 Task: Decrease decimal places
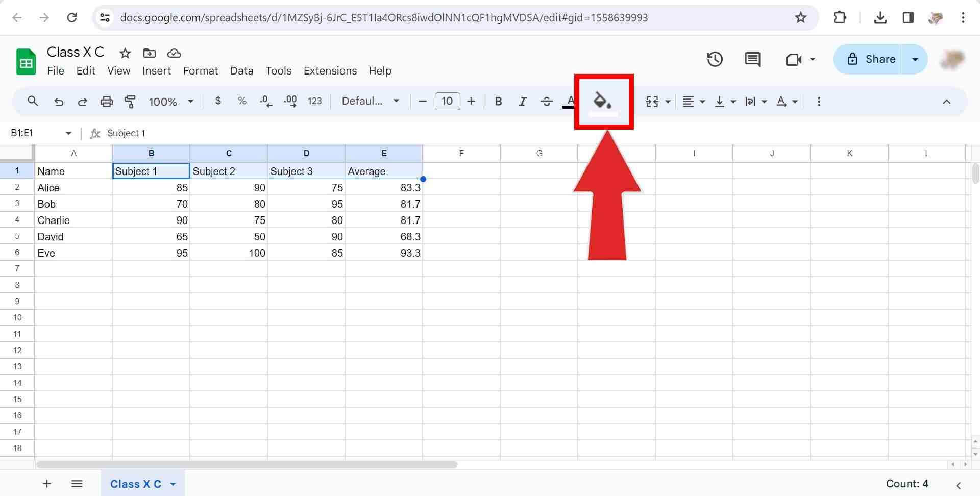point(265,101)
